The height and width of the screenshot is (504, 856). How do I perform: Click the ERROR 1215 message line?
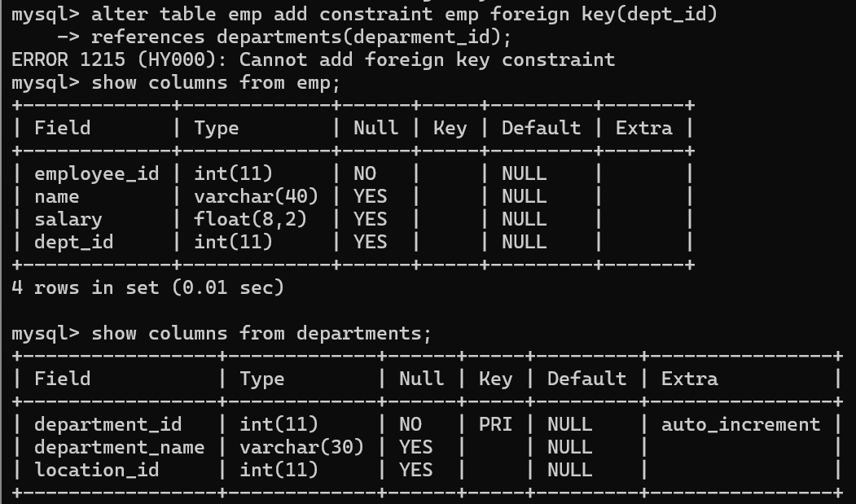[x=313, y=59]
